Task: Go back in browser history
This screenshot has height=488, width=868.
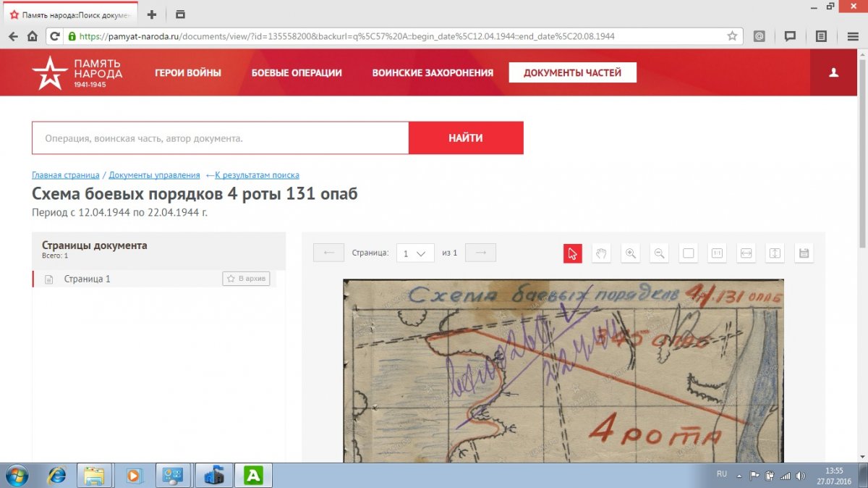Action: click(x=14, y=36)
